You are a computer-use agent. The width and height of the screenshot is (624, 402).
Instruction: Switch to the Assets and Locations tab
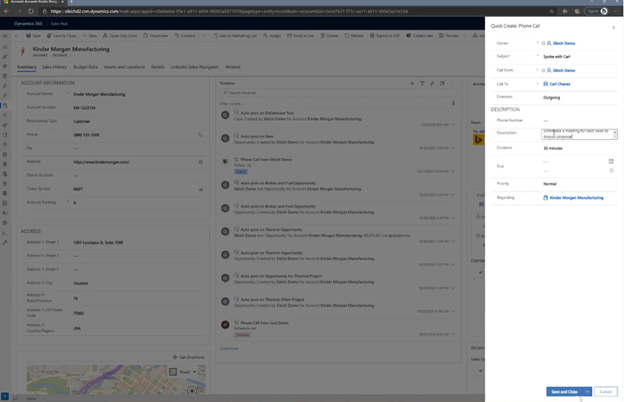(124, 67)
